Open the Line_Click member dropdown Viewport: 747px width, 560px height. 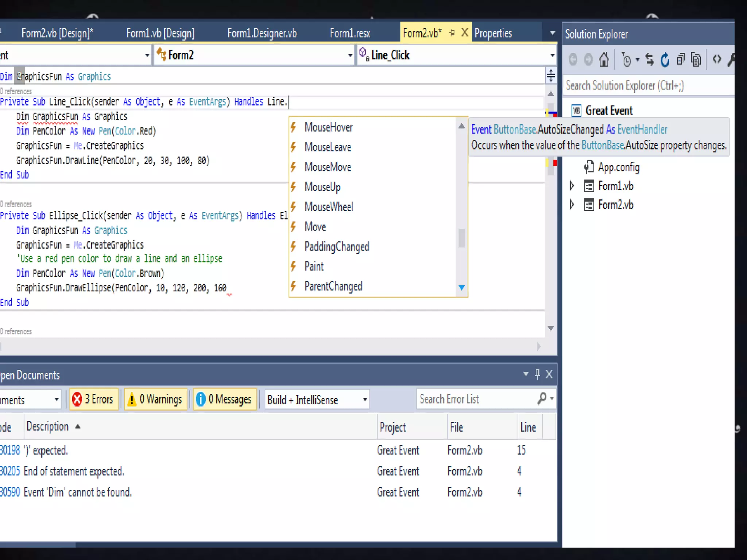coord(552,55)
